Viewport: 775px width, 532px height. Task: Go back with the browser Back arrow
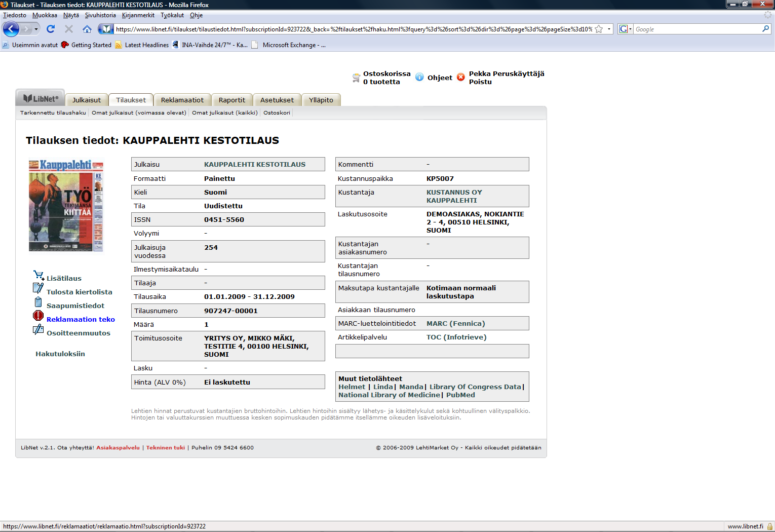(x=11, y=29)
